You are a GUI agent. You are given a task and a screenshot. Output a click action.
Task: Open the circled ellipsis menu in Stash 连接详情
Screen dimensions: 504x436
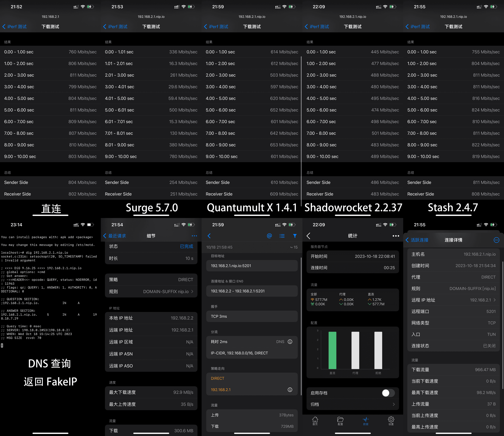tap(496, 240)
